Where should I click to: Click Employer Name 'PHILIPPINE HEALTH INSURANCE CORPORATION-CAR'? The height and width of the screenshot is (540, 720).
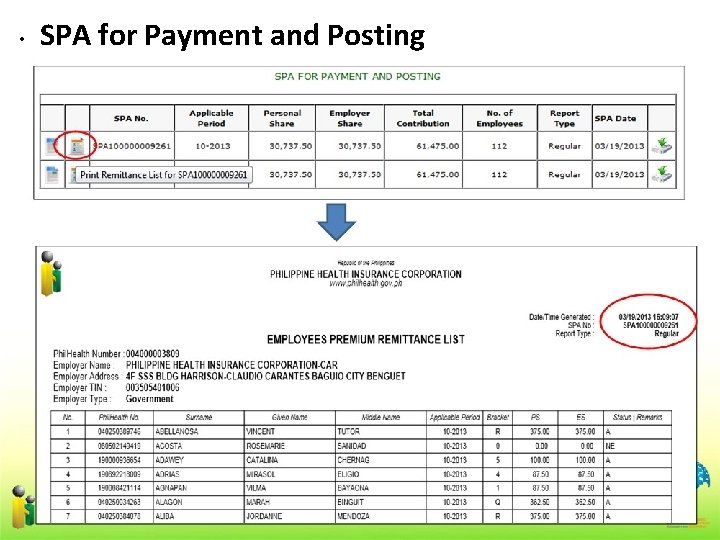point(231,365)
